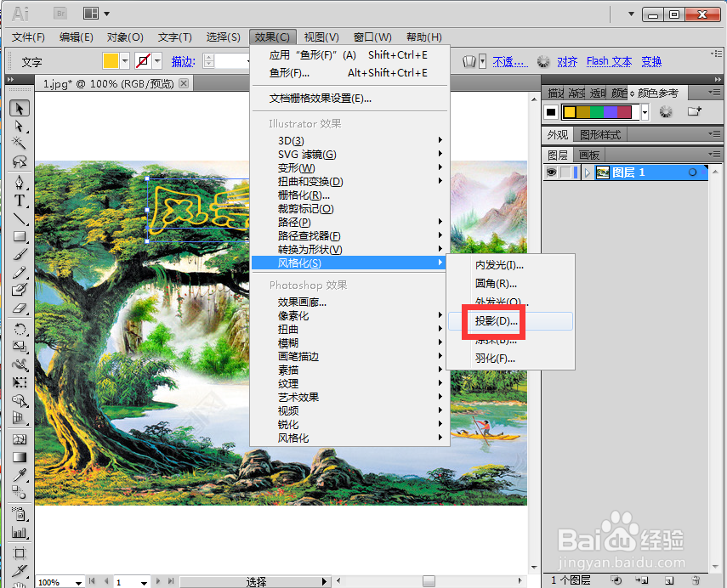The height and width of the screenshot is (588, 727).
Task: Open the 文件(F) menu
Action: click(28, 37)
